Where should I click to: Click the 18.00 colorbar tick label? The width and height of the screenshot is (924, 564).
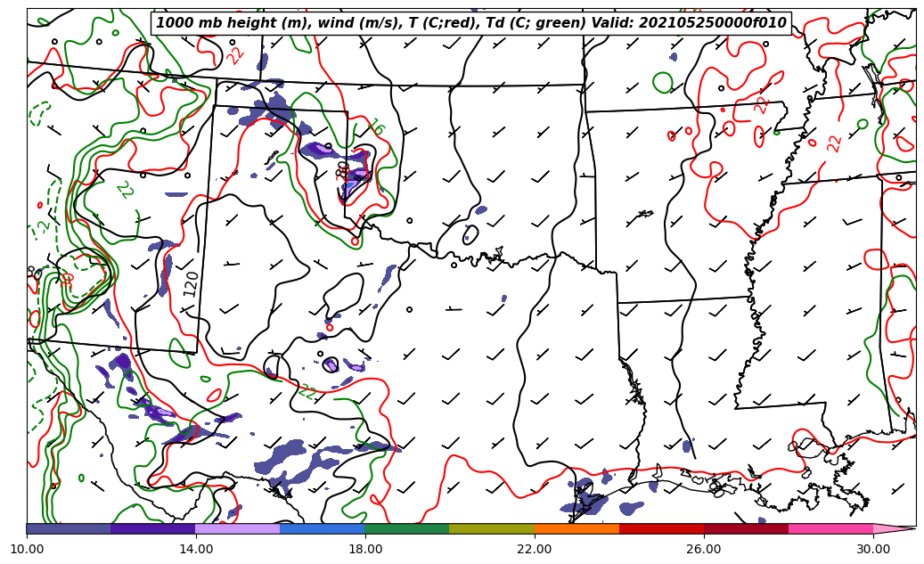point(364,549)
